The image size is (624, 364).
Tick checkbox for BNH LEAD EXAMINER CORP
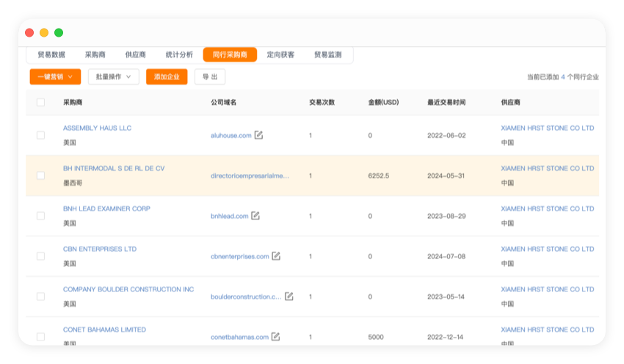tap(40, 216)
